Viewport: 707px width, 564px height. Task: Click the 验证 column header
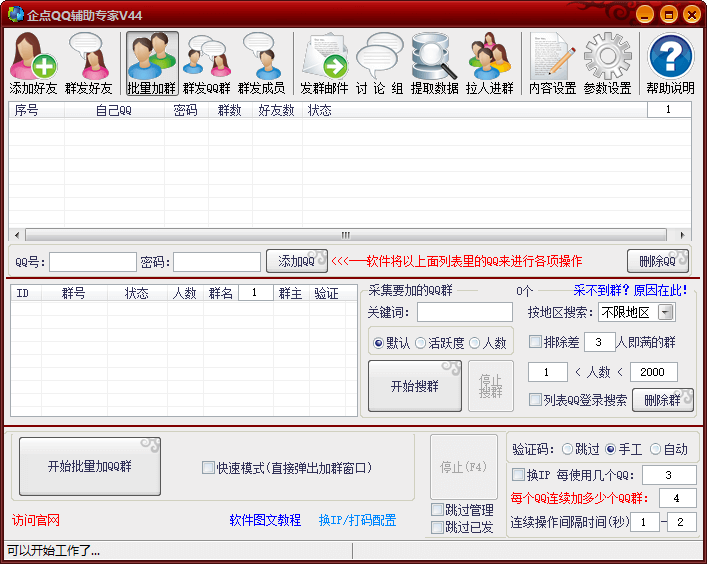(x=326, y=293)
